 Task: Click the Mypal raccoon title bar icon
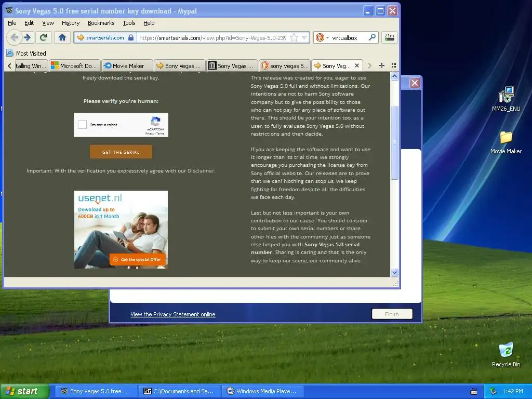pos(9,10)
